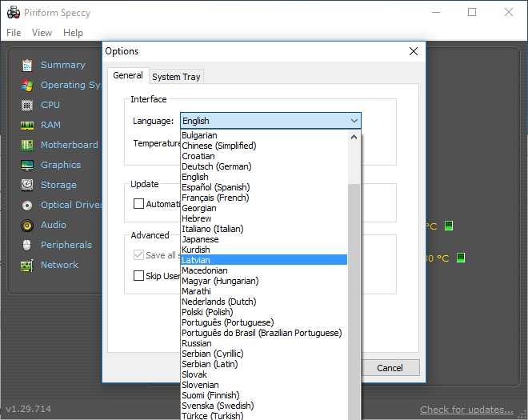Click the language list scroll-up arrow
The height and width of the screenshot is (420, 528).
(x=354, y=137)
